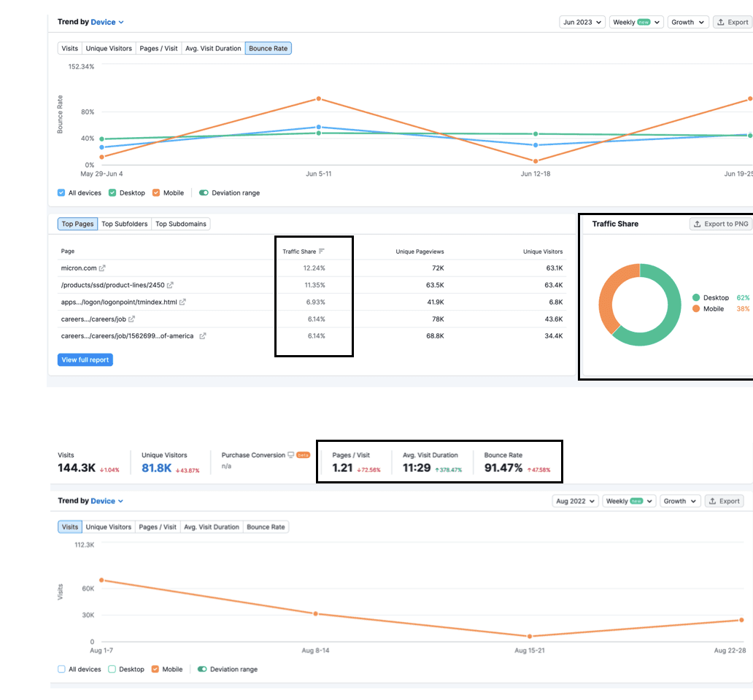Open external link icon for /products/ssd/product-lines/2450
Screen dimensions: 753x700
170,285
